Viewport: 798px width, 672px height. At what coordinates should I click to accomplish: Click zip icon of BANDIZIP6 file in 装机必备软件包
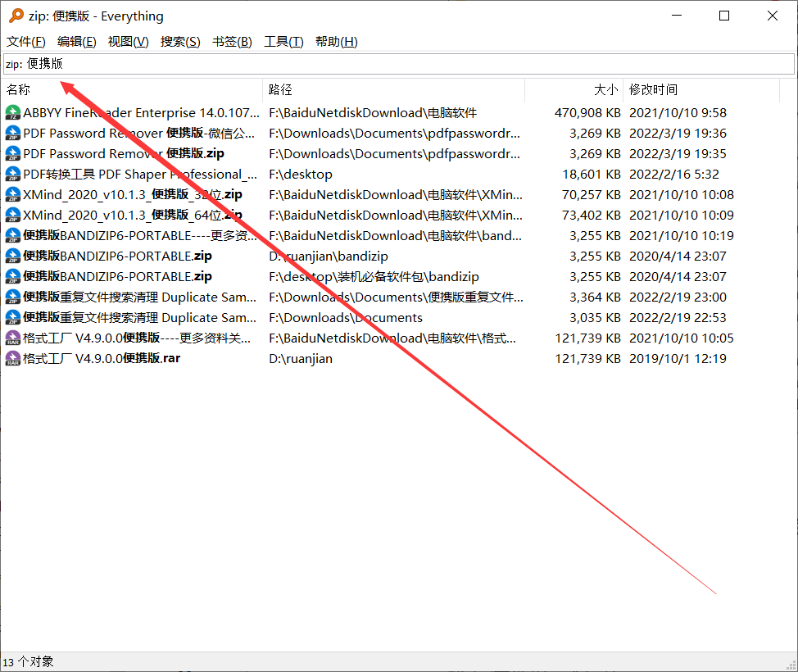[13, 276]
